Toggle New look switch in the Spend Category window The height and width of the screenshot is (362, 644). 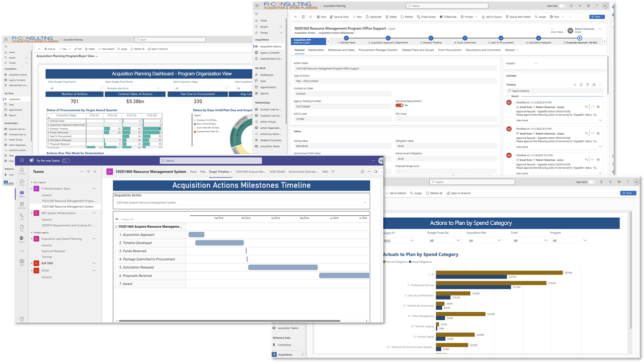point(592,182)
